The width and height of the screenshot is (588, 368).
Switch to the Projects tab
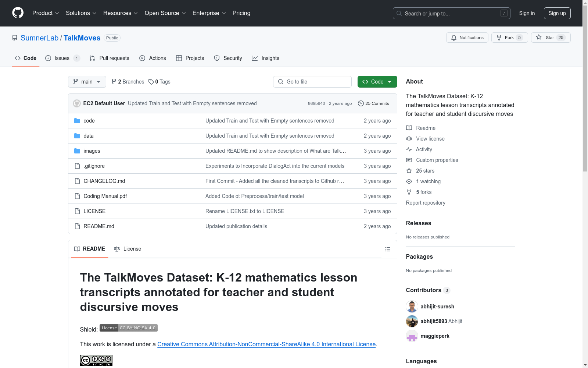pyautogui.click(x=190, y=58)
